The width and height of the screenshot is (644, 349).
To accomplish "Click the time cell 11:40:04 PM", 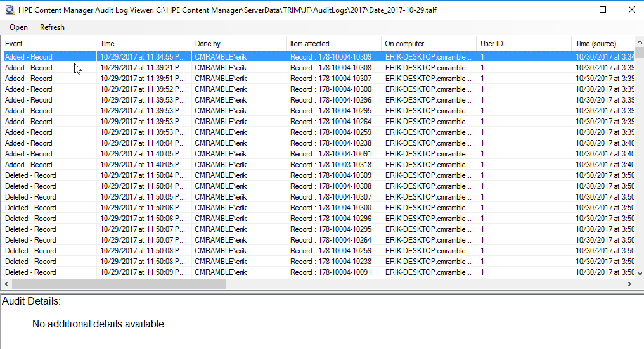I will (x=143, y=143).
